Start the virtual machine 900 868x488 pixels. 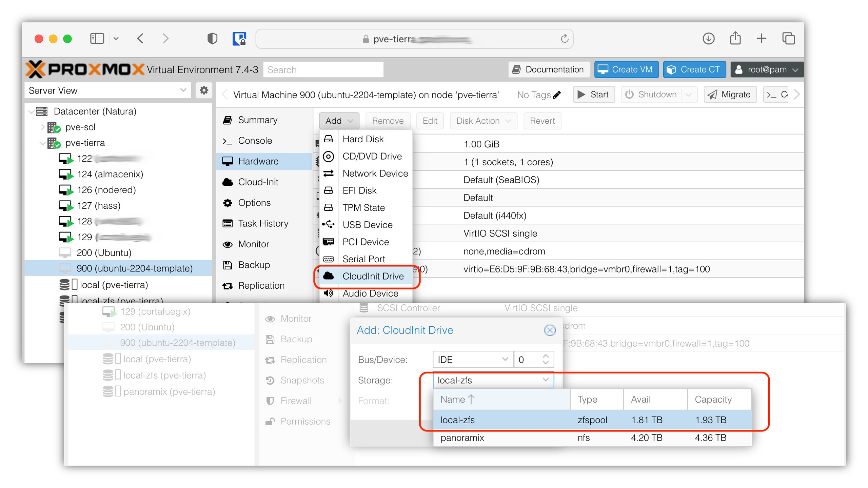593,95
